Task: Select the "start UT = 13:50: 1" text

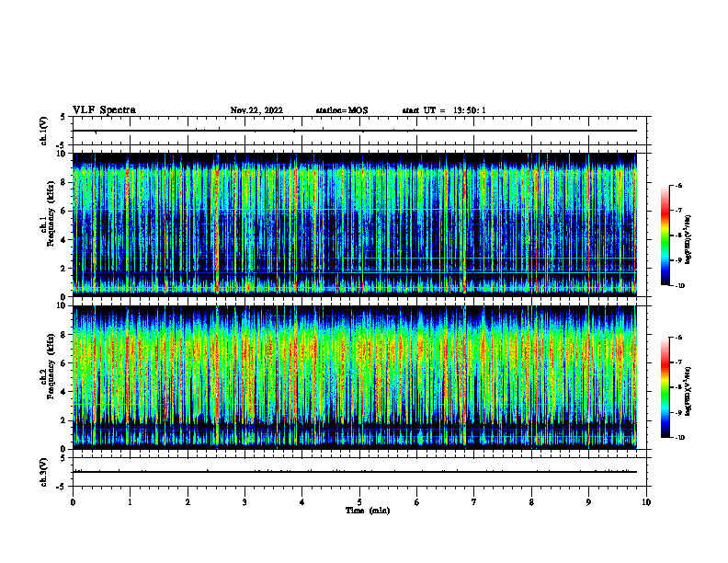Action: point(444,110)
